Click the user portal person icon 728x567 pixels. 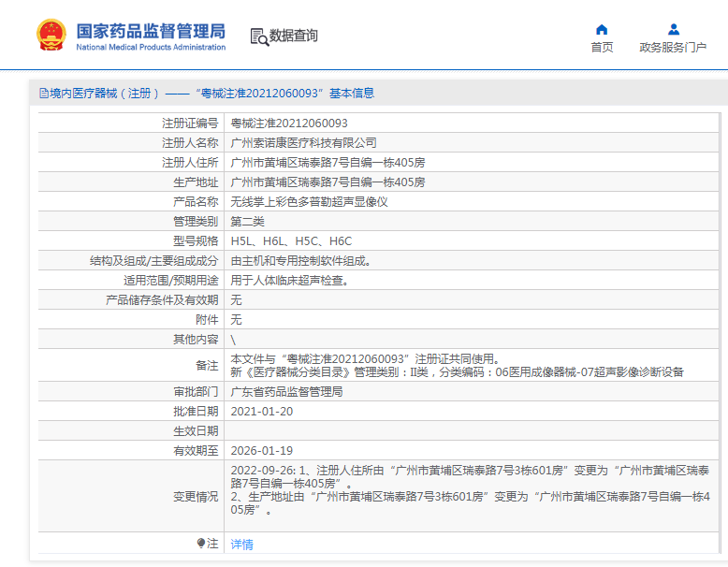(673, 29)
